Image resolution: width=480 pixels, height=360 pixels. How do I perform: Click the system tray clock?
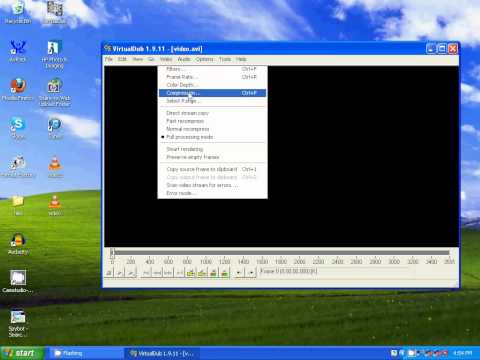point(463,353)
